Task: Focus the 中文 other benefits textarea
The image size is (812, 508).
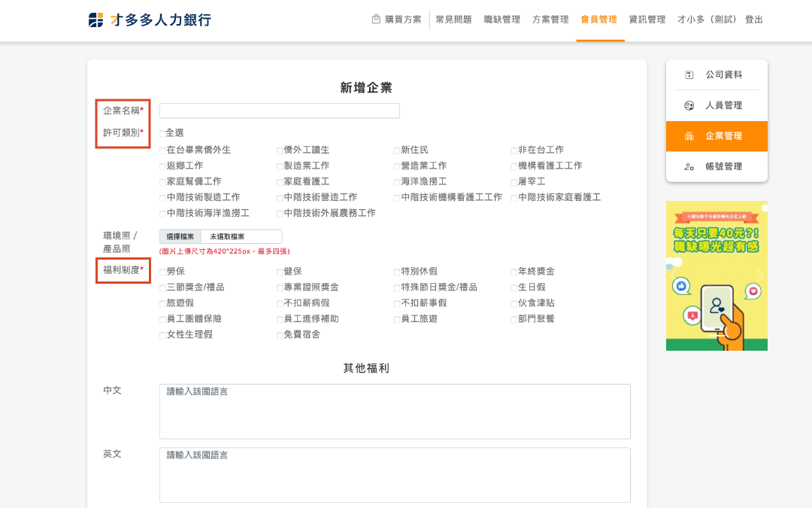Action: (395, 412)
